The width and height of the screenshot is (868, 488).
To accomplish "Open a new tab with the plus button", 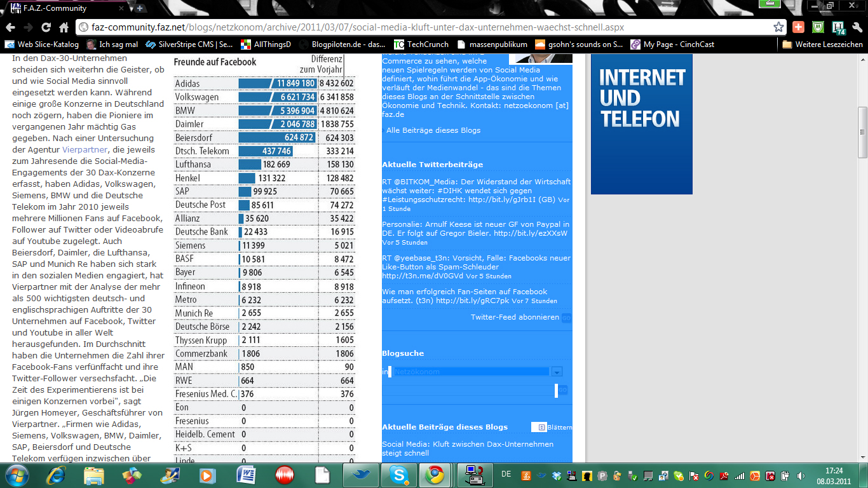I will (140, 8).
